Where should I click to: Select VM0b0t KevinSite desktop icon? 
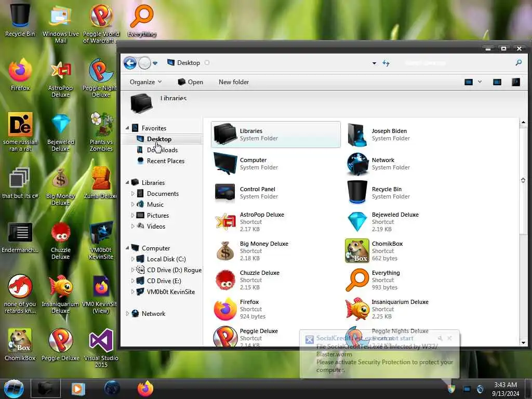[x=101, y=240]
